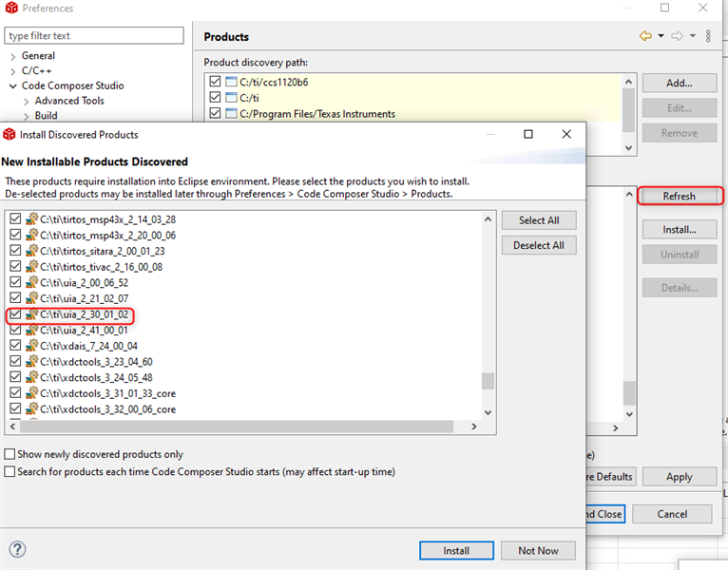728x570 pixels.
Task: Click Add... to add discovery path
Action: [x=680, y=83]
